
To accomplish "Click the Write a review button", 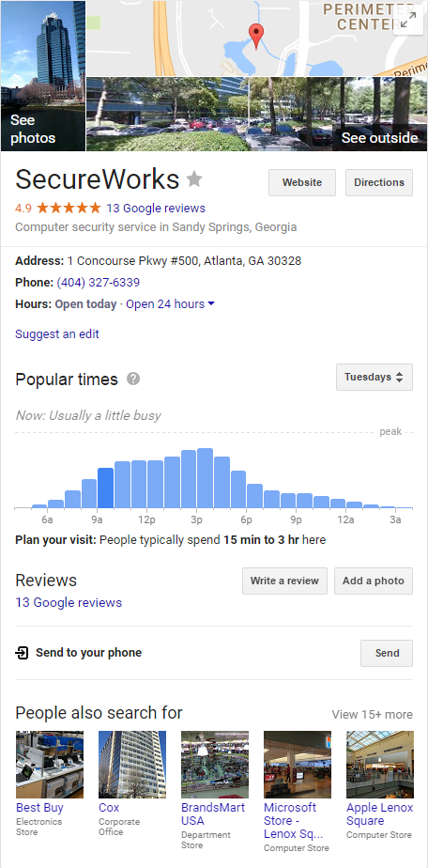I will 284,581.
